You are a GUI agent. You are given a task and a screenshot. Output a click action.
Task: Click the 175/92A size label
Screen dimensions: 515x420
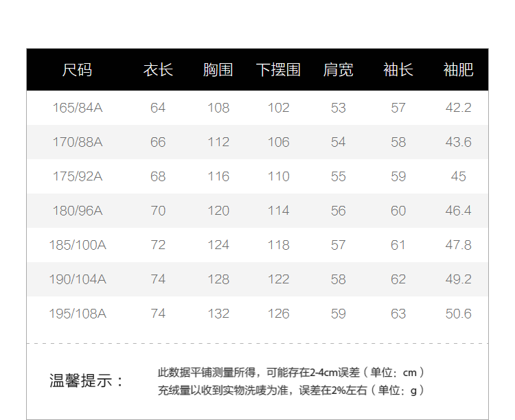(77, 176)
